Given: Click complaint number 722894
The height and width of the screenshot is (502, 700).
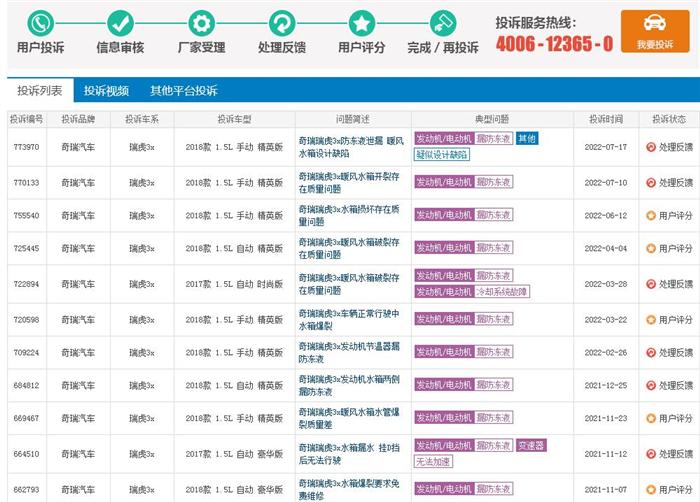Looking at the screenshot, I should (x=26, y=284).
